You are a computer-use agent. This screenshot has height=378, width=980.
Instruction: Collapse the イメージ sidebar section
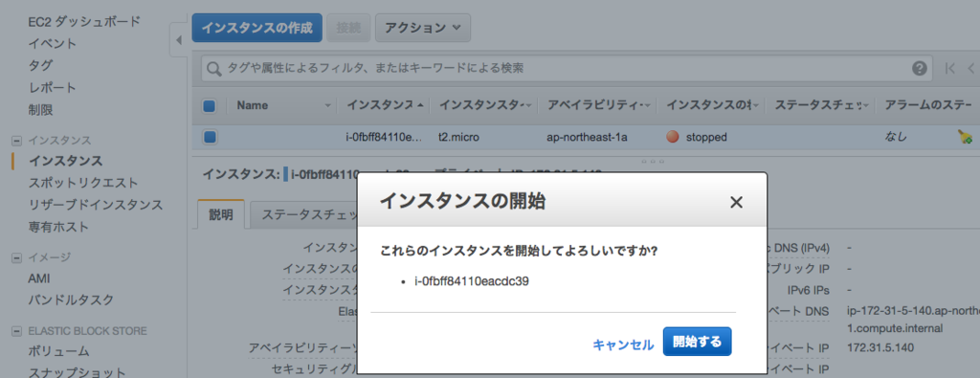[16, 257]
